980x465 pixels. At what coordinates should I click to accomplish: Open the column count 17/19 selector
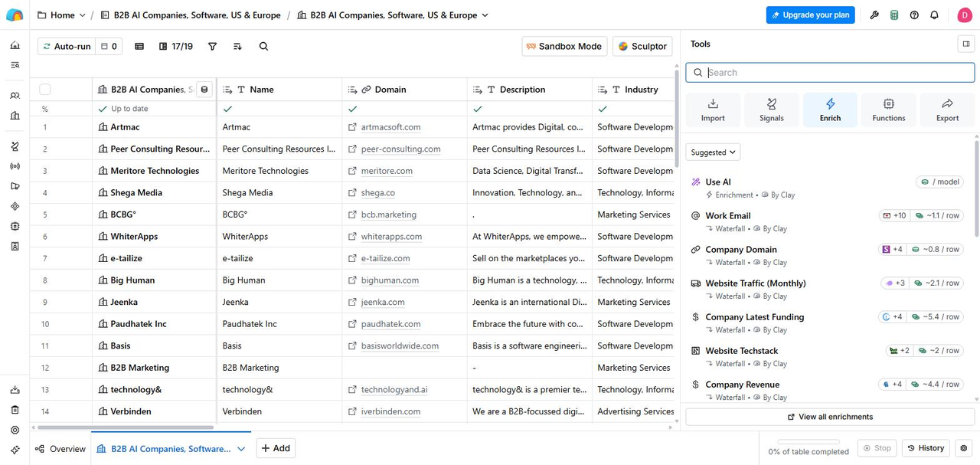176,46
